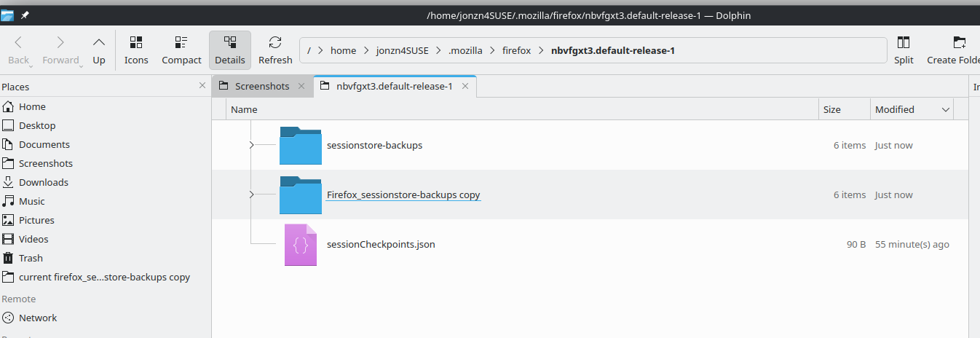Go Up one folder level
The width and height of the screenshot is (980, 338).
[x=99, y=50]
